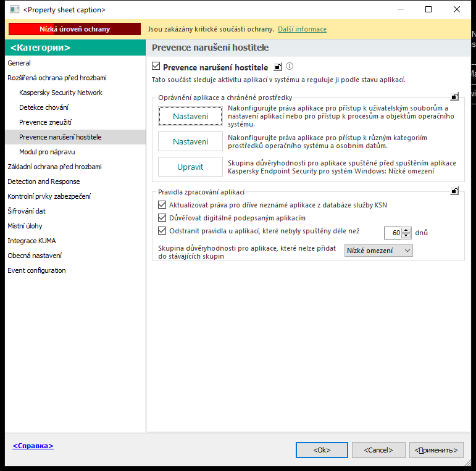Toggle Odstranit pravidla u aplikací checkbox
Image resolution: width=476 pixels, height=471 pixels.
click(x=162, y=231)
